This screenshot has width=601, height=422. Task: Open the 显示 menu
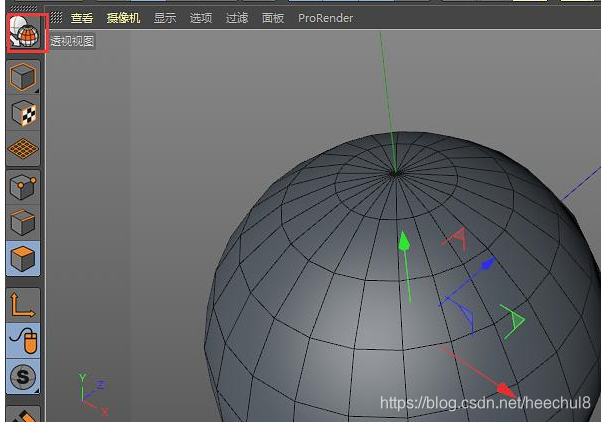(x=165, y=18)
